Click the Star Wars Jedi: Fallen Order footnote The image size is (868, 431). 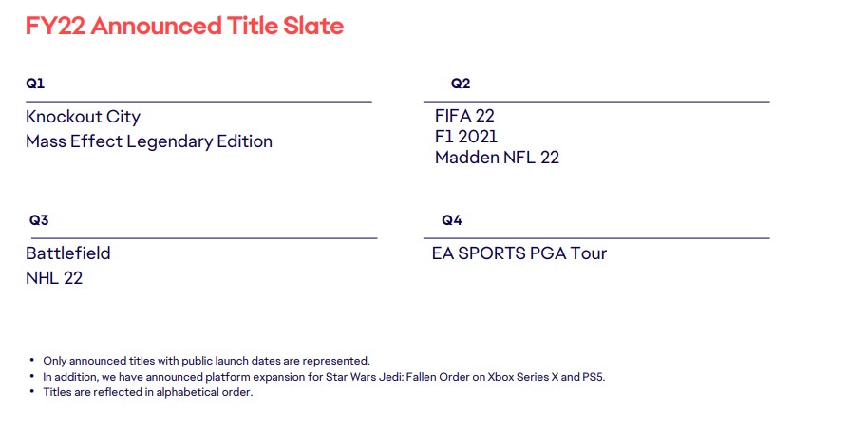[324, 377]
